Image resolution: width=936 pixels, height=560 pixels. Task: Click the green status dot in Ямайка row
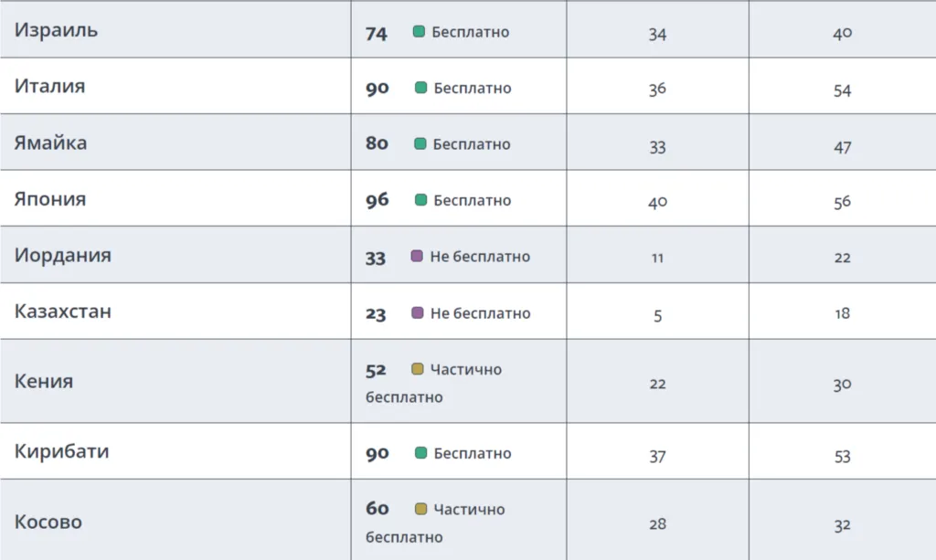click(x=420, y=144)
